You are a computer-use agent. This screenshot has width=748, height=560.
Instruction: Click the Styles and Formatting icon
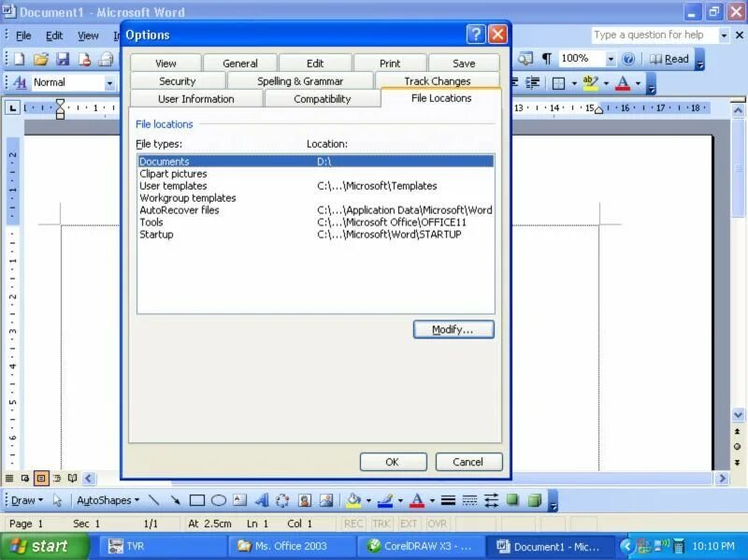[20, 82]
